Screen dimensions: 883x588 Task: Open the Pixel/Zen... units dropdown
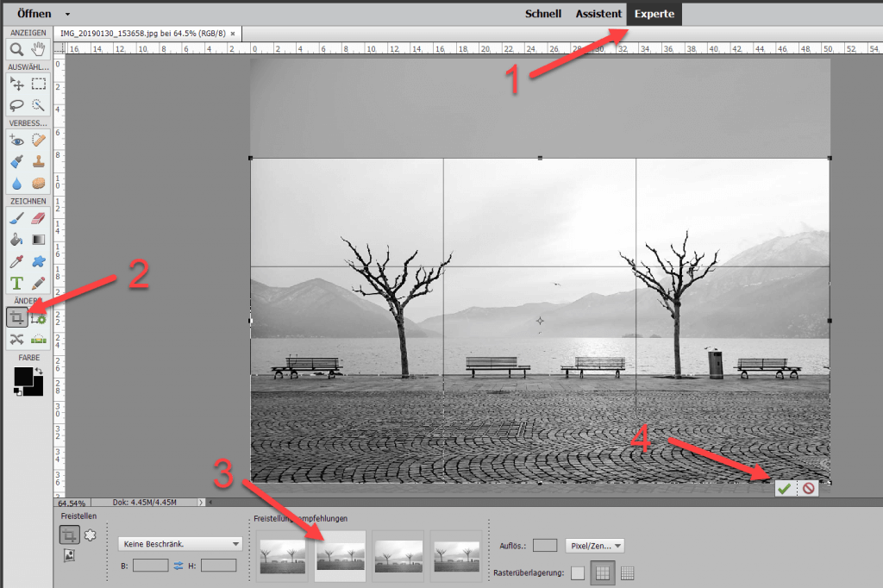595,546
